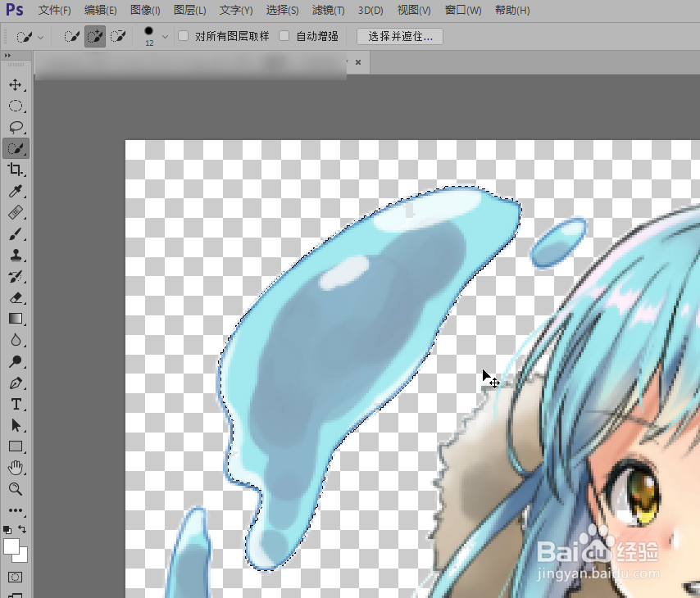Select the Brush tool
700x598 pixels.
click(x=16, y=233)
